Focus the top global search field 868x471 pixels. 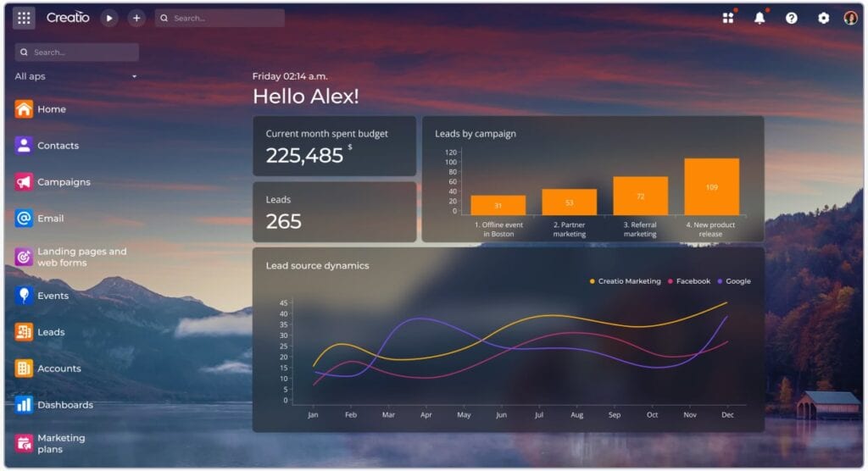pyautogui.click(x=220, y=19)
